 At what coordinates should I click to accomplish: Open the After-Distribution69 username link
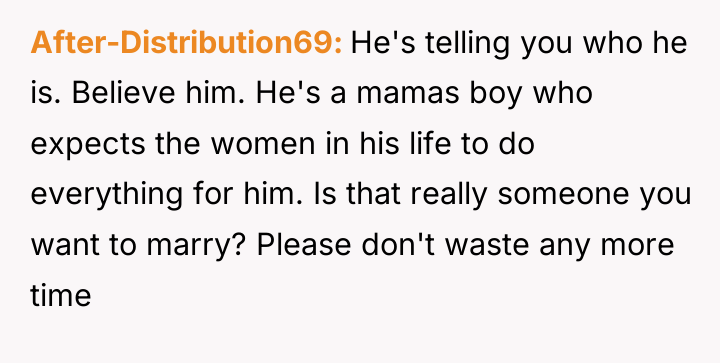(x=186, y=43)
